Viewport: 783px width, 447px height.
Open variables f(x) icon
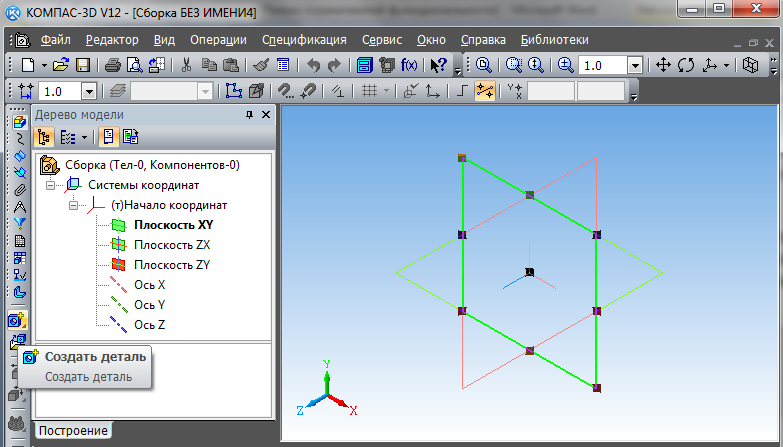409,65
